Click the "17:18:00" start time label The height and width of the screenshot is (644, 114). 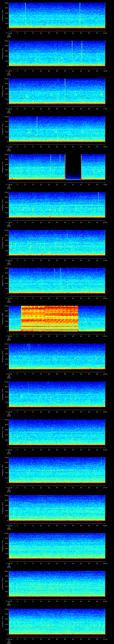pyautogui.click(x=9, y=184)
